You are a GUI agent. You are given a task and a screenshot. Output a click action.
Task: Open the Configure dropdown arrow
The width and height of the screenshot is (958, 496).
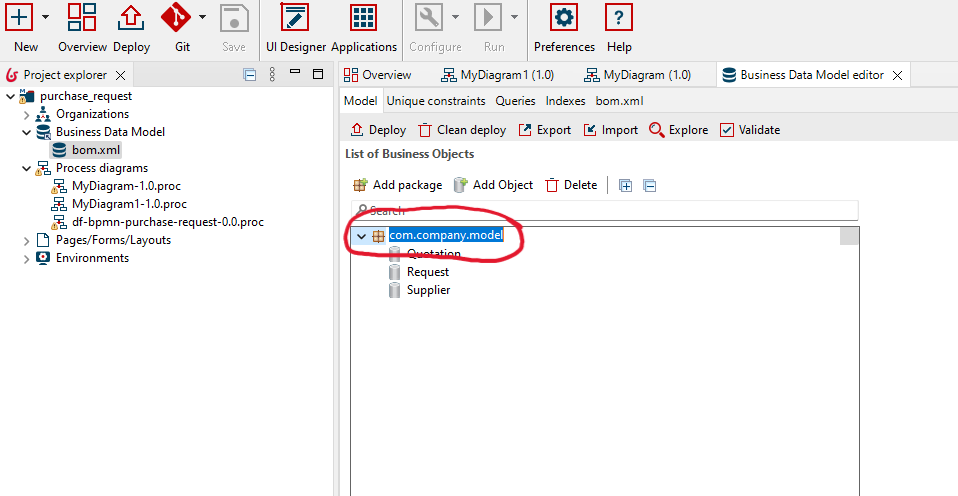(455, 16)
